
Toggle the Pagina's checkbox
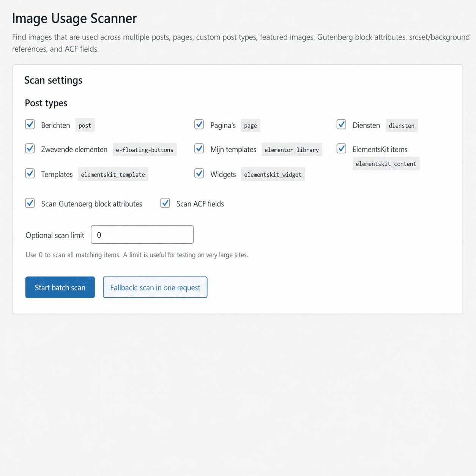(199, 125)
